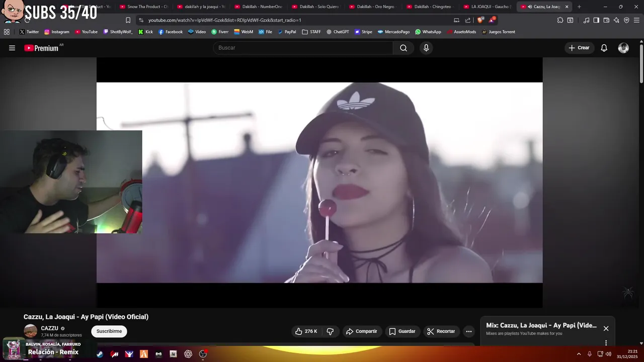
Task: Open the media control music-note icon
Action: pyautogui.click(x=586, y=20)
